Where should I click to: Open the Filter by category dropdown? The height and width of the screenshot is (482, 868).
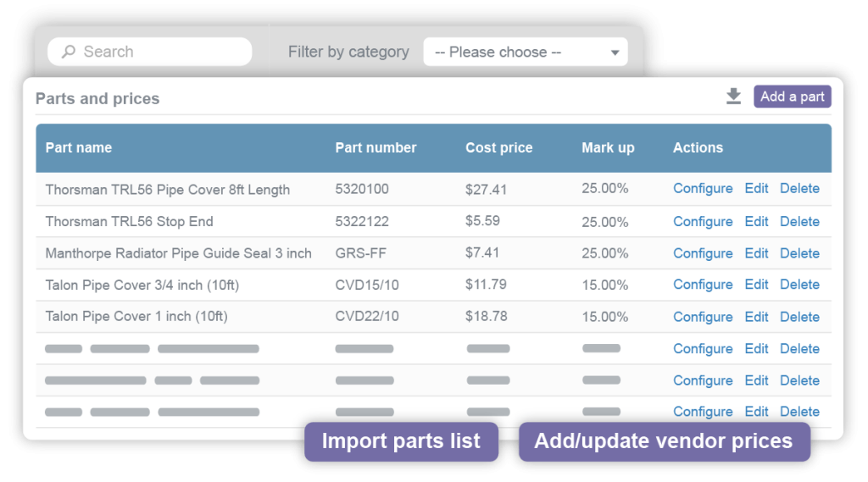pyautogui.click(x=525, y=52)
